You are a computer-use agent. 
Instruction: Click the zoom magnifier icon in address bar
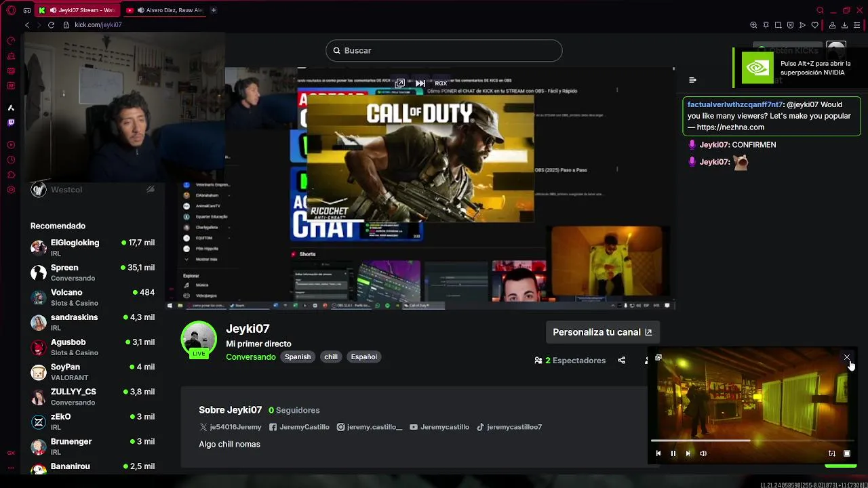click(x=753, y=25)
